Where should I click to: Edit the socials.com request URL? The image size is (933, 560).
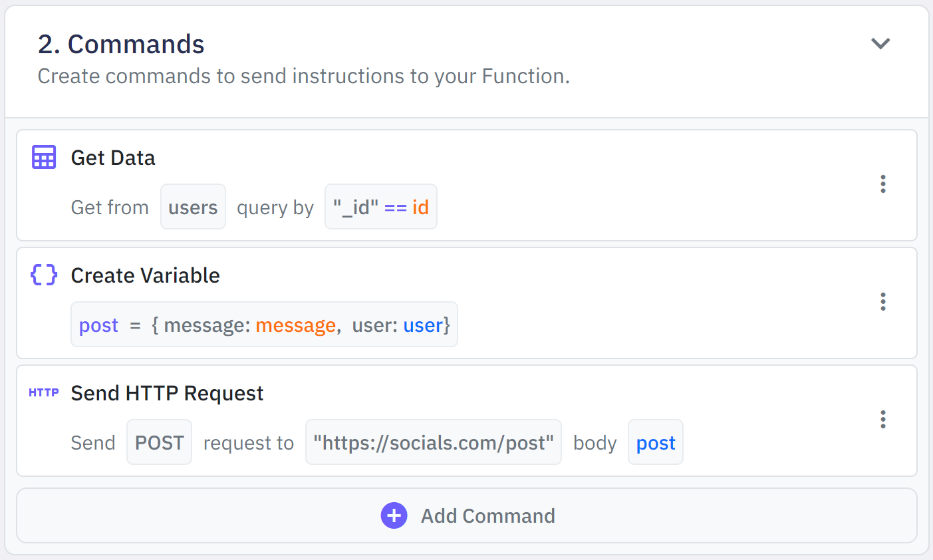coord(433,442)
